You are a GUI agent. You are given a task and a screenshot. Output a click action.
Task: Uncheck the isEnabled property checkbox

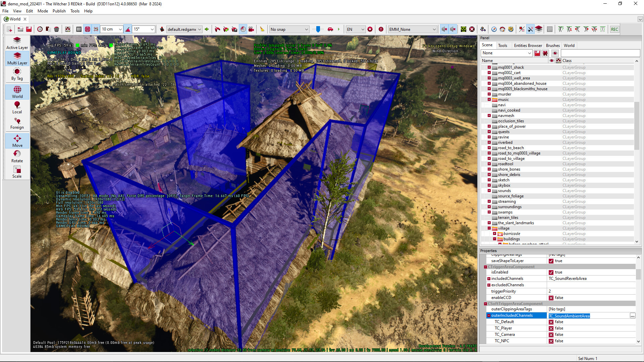[551, 272]
